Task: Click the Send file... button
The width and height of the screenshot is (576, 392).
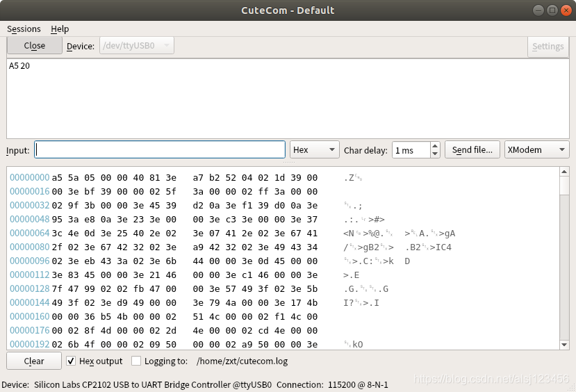Action: tap(472, 150)
